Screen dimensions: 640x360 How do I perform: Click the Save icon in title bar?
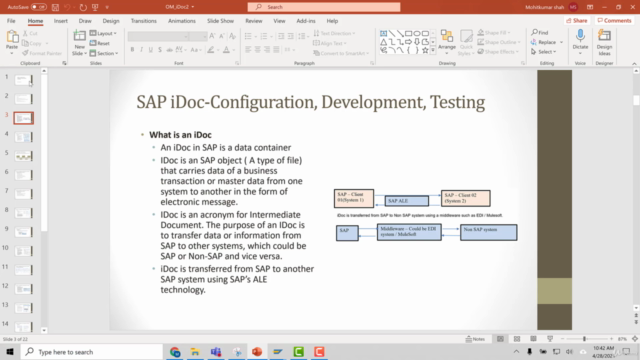pyautogui.click(x=56, y=7)
